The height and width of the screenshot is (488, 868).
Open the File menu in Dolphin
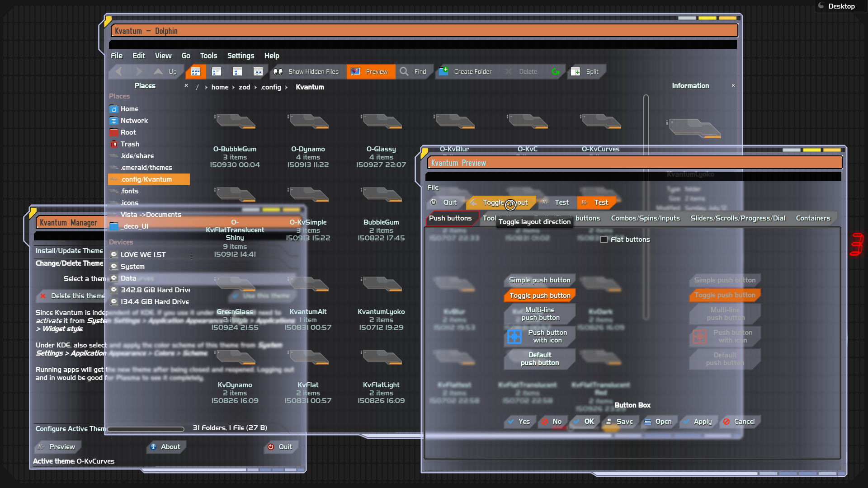coord(117,56)
